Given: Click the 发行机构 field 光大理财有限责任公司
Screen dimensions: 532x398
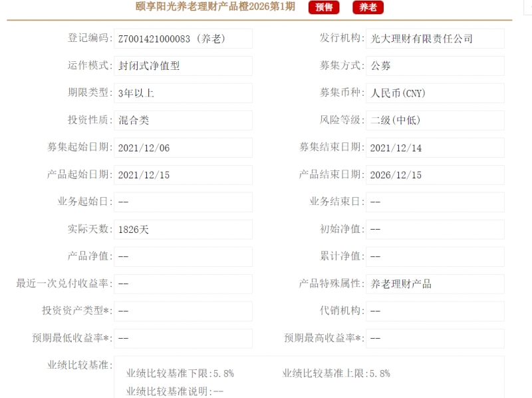Looking at the screenshot, I should coord(435,39).
